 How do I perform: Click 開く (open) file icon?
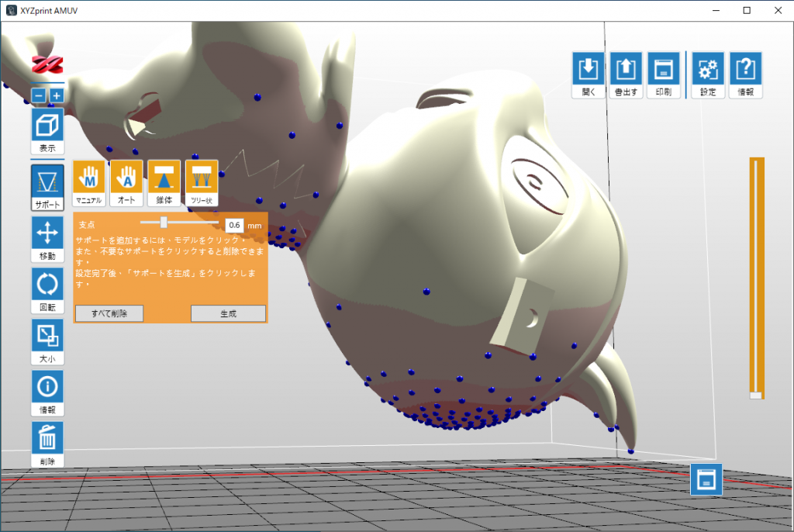589,75
